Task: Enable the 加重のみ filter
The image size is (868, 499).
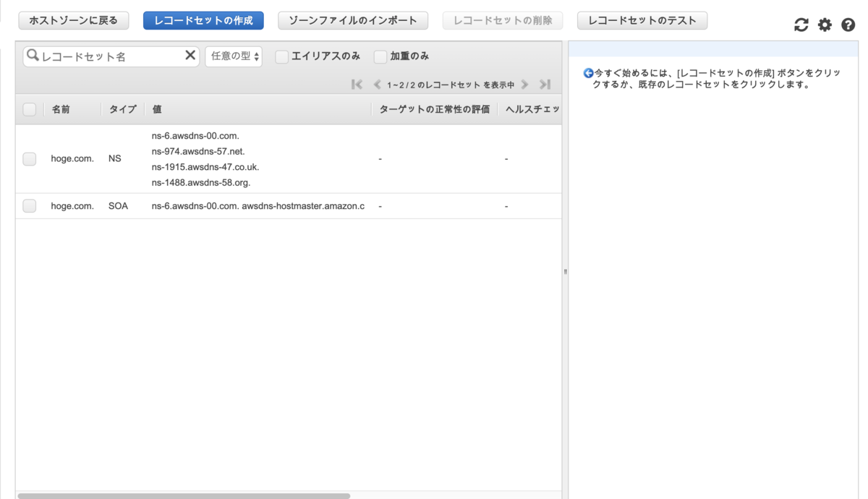Action: pos(380,56)
